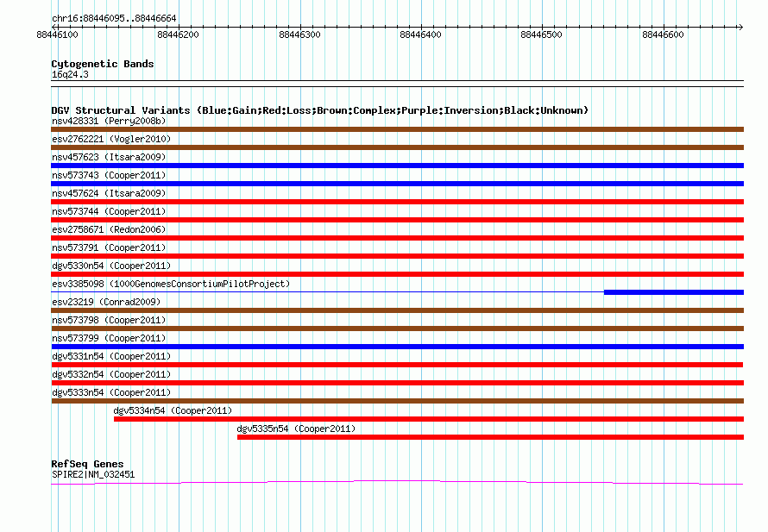Click the 88446400 ruler position

[x=421, y=34]
